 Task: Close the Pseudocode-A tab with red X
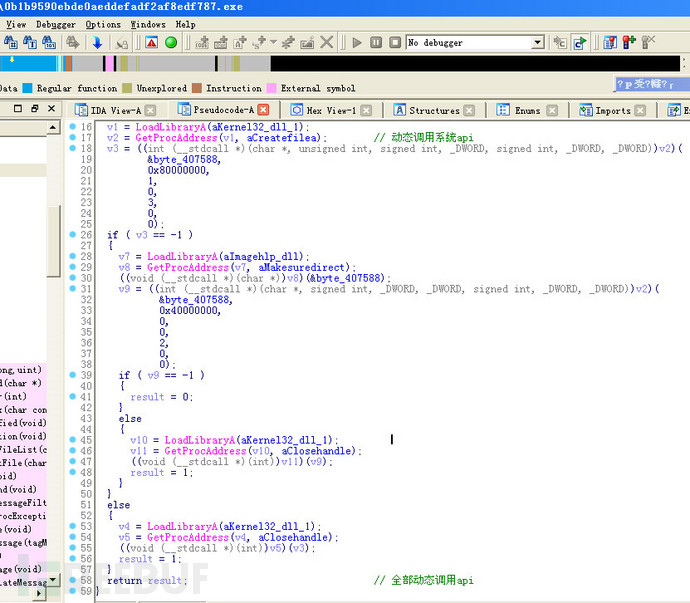click(263, 110)
